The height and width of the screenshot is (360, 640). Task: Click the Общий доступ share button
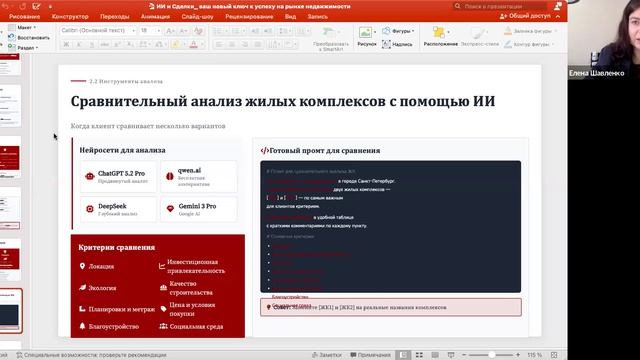[x=525, y=16]
